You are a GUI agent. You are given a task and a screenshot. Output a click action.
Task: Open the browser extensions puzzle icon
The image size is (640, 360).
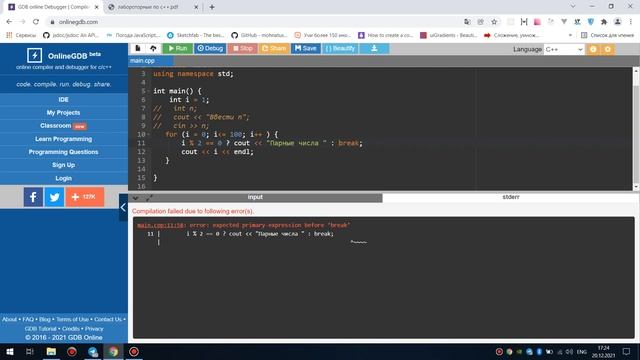click(x=604, y=22)
